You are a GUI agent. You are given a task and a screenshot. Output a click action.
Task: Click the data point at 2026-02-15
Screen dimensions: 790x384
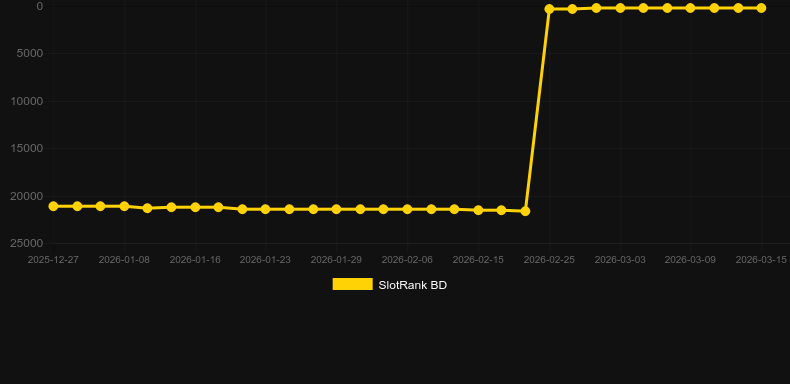[478, 210]
